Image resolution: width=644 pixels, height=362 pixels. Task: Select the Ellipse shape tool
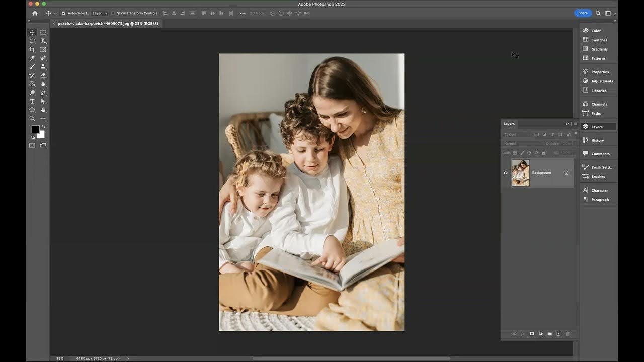click(32, 110)
